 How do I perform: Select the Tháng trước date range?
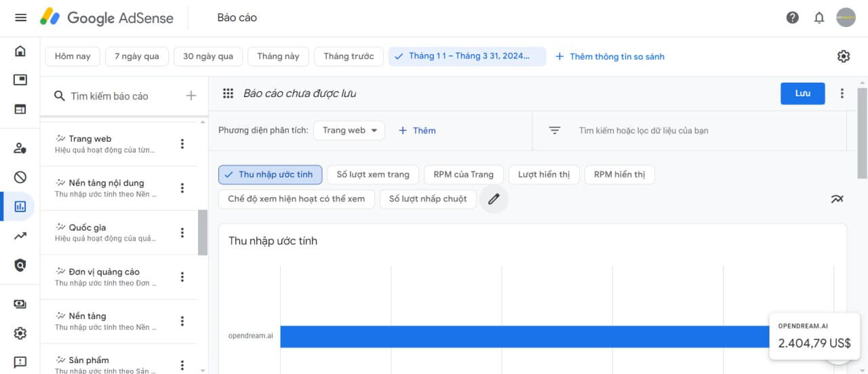click(349, 56)
